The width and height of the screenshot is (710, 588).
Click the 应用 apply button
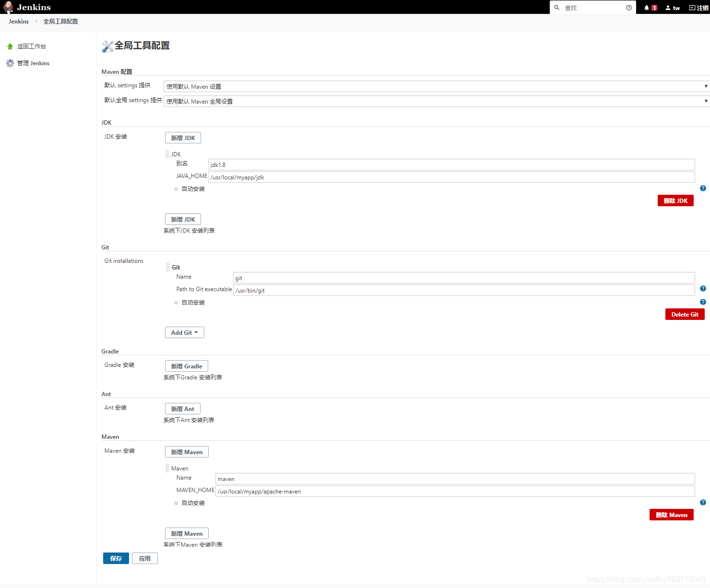145,558
